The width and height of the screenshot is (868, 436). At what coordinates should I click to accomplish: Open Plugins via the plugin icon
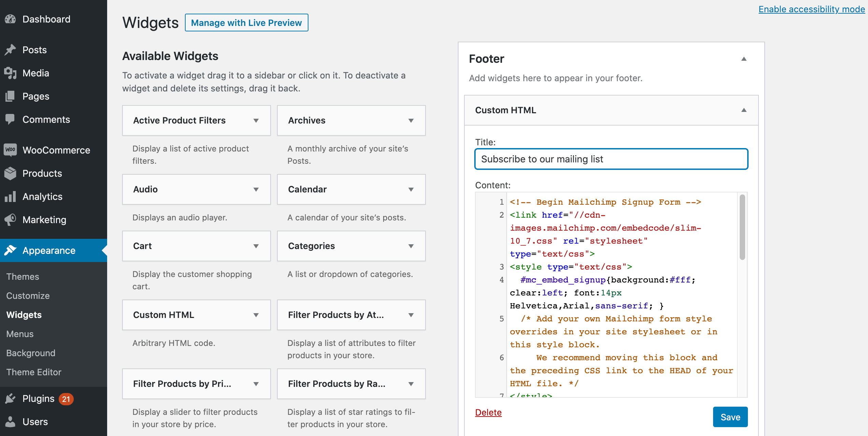coord(10,398)
